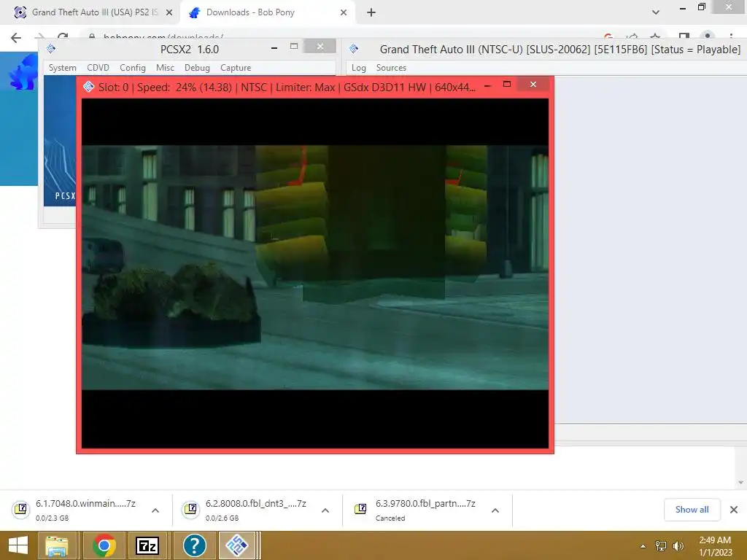The width and height of the screenshot is (747, 560).
Task: Restore the Chrome browser window
Action: (x=702, y=7)
